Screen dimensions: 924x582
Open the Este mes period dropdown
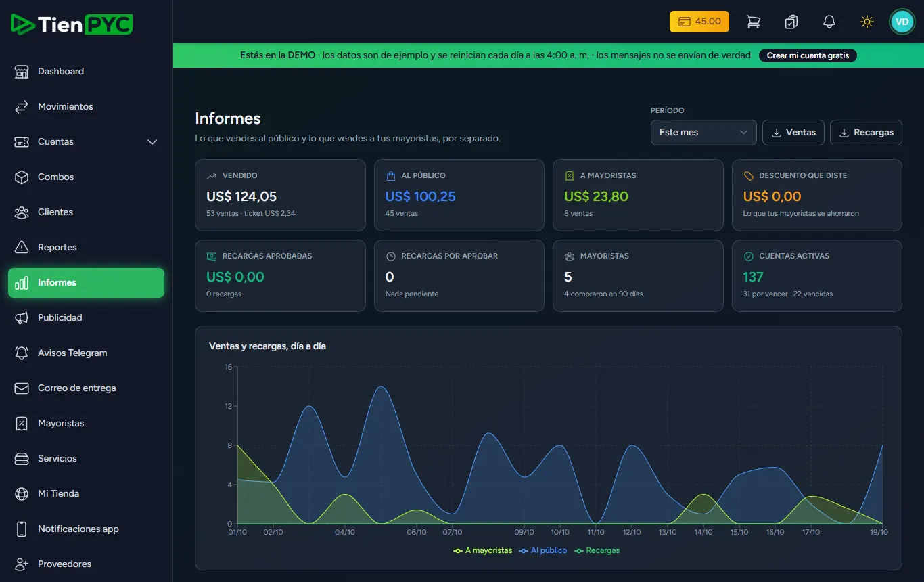tap(703, 133)
